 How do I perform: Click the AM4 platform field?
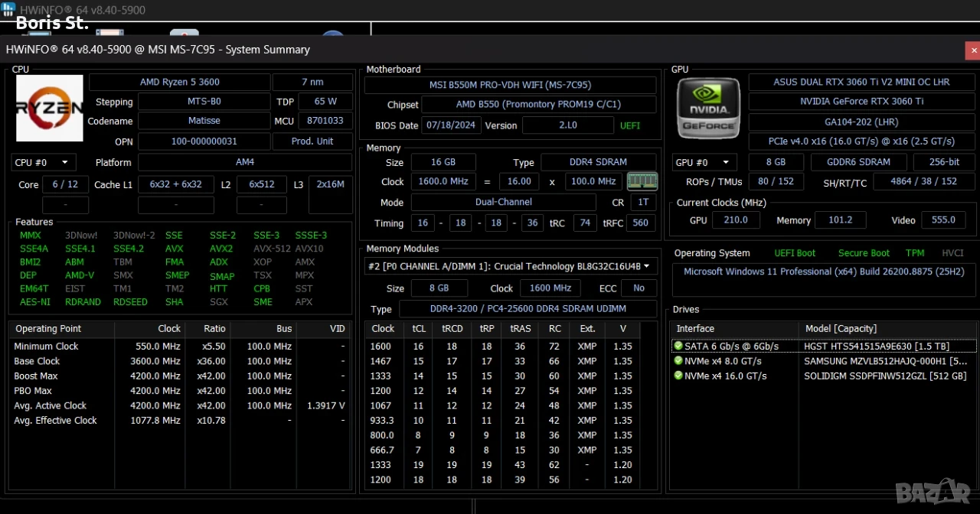coord(245,162)
